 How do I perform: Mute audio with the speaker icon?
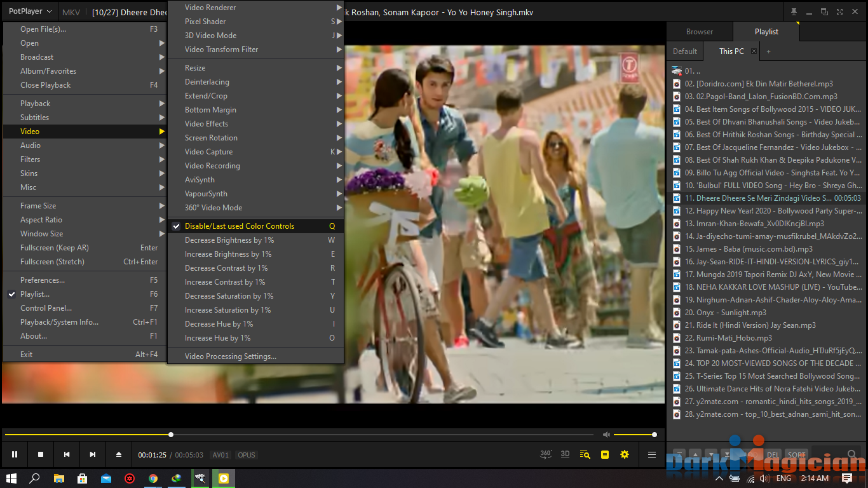606,435
